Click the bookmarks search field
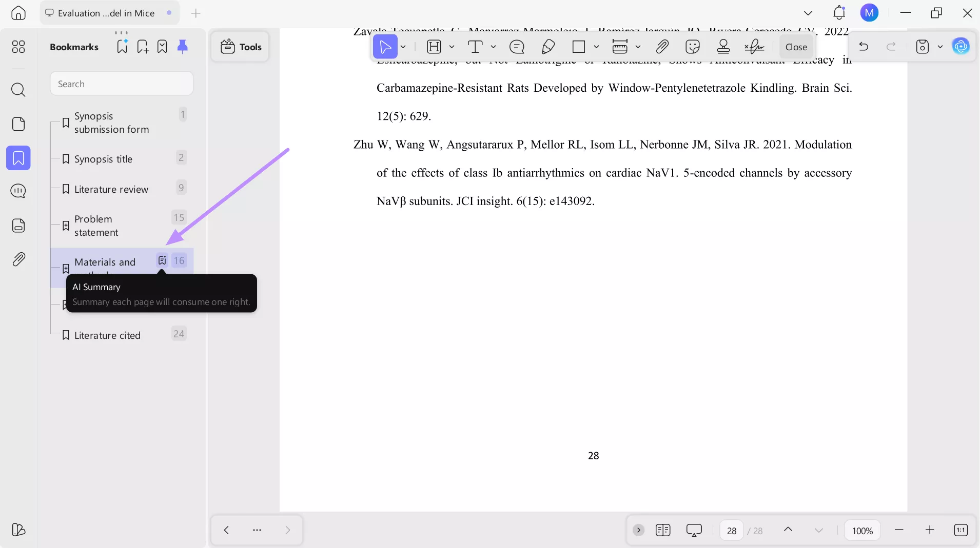The width and height of the screenshot is (980, 548). coord(122,84)
